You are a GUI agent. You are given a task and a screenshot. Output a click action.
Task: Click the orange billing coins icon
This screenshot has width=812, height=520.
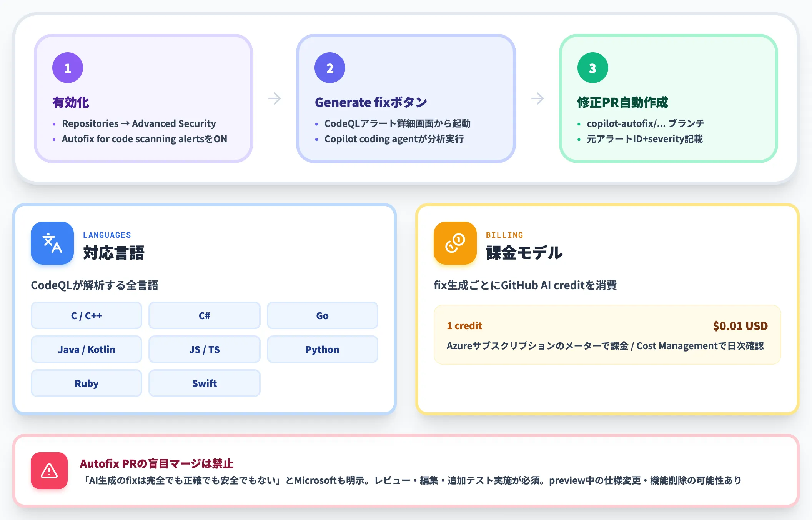[x=455, y=243]
